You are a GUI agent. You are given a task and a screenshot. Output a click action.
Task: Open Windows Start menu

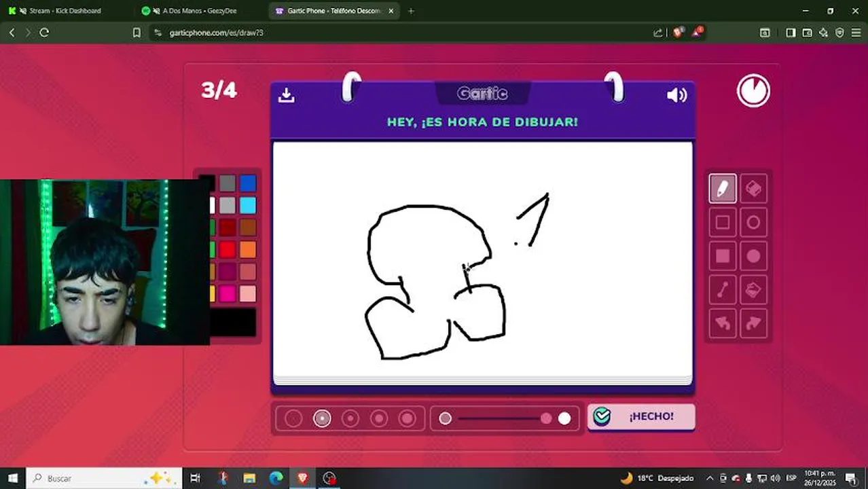coord(13,478)
